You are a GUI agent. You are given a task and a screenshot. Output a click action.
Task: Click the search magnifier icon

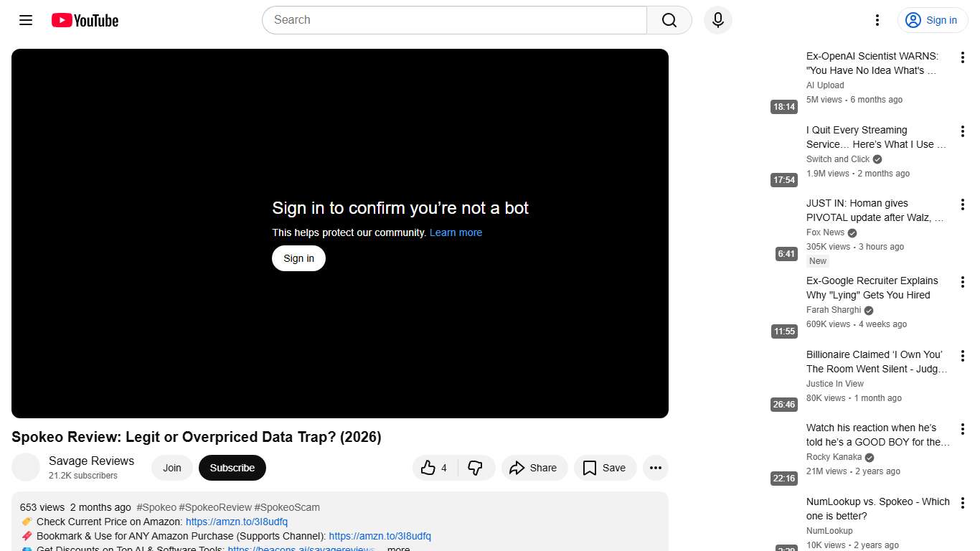tap(667, 20)
